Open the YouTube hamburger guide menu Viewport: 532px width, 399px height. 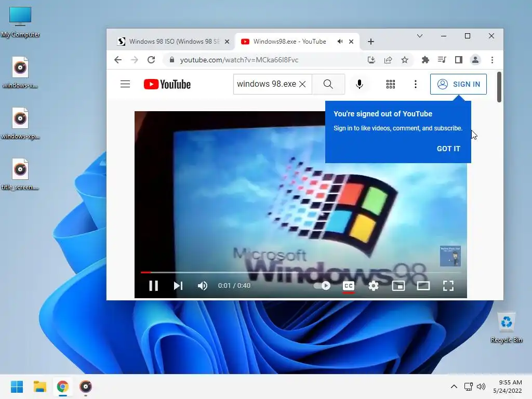[x=125, y=84]
